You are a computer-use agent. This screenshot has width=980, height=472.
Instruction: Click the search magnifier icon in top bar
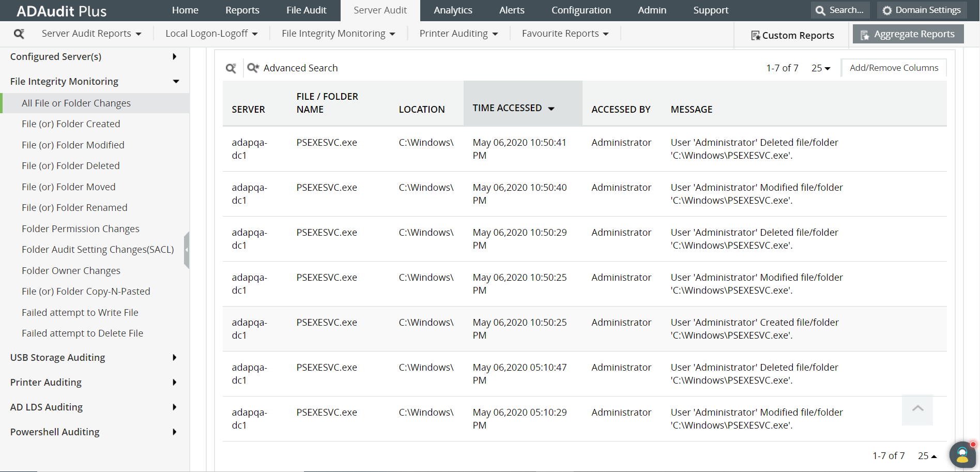pos(820,10)
